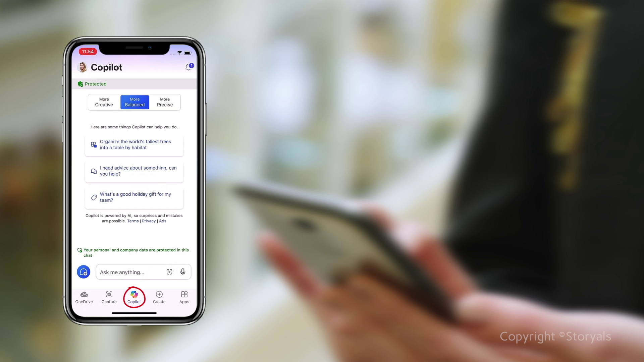Select the More Precise conversation style
Screen dimensions: 644x362
165,102
